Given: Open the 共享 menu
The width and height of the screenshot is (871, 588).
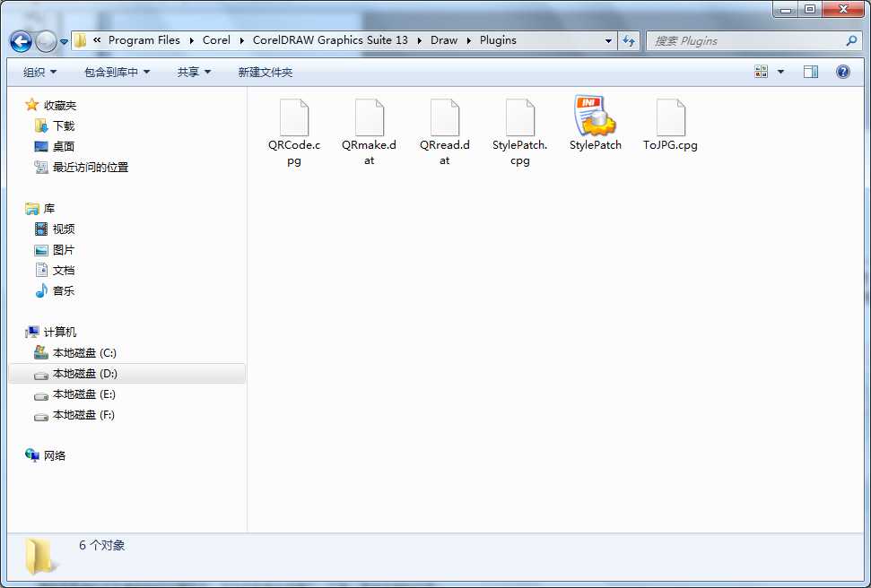Looking at the screenshot, I should [194, 73].
